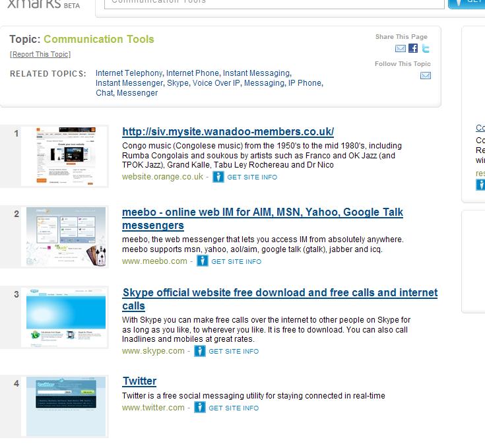
Task: Click website.orange.co.uk green URL text
Action: point(162,177)
